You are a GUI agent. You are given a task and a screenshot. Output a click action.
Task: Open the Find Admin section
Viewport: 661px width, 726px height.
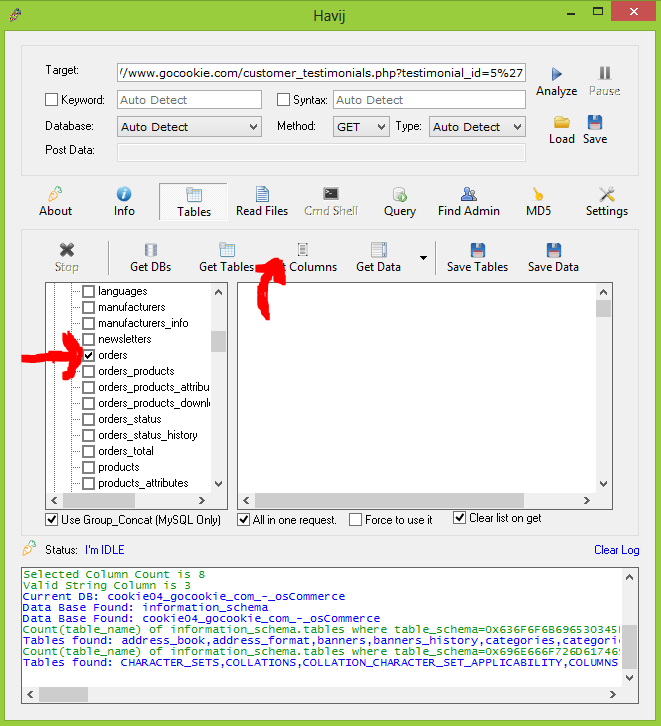pyautogui.click(x=468, y=202)
